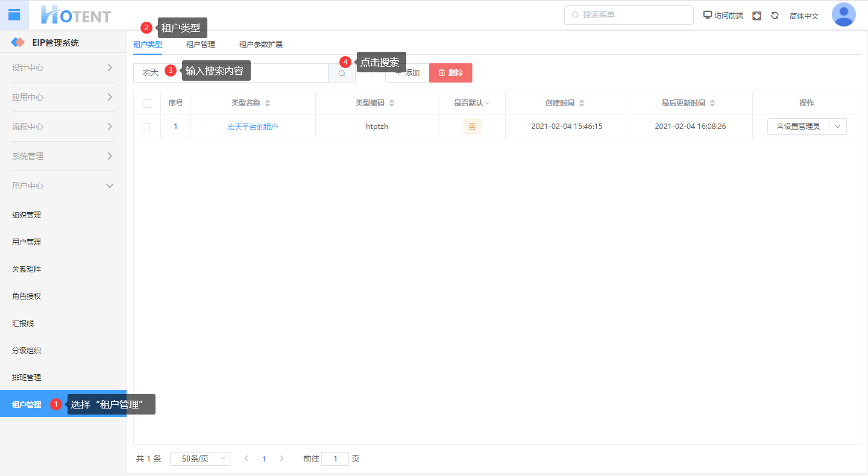868x476 pixels.
Task: Go to previous page with left arrow
Action: click(x=246, y=459)
